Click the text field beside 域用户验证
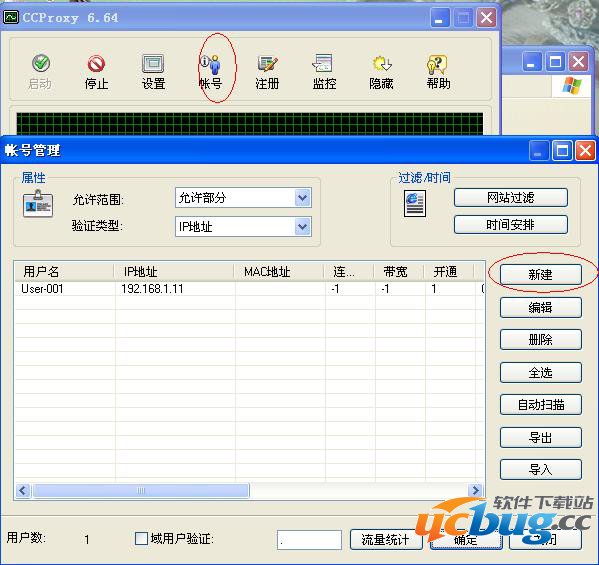The height and width of the screenshot is (565, 599). (309, 539)
